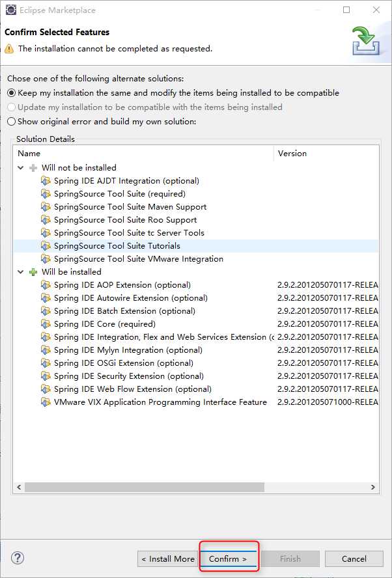Screen dimensions: 392x578
Task: Click the version of VMware VIX Feature
Action: (x=328, y=402)
